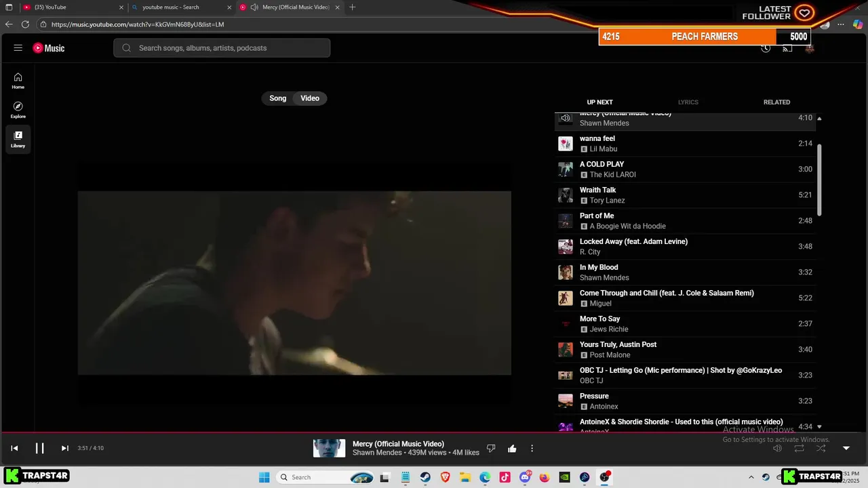Skip to next track
This screenshot has width=868, height=488.
pyautogui.click(x=65, y=448)
